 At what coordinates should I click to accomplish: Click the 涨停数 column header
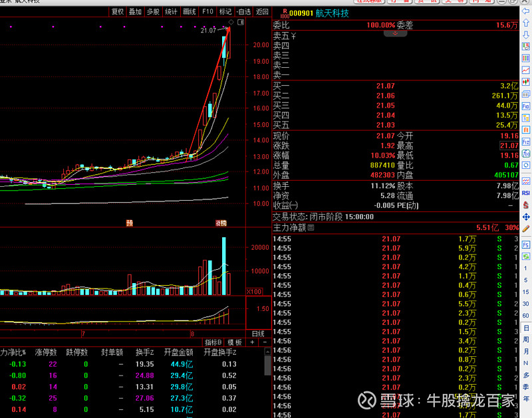[46, 352]
